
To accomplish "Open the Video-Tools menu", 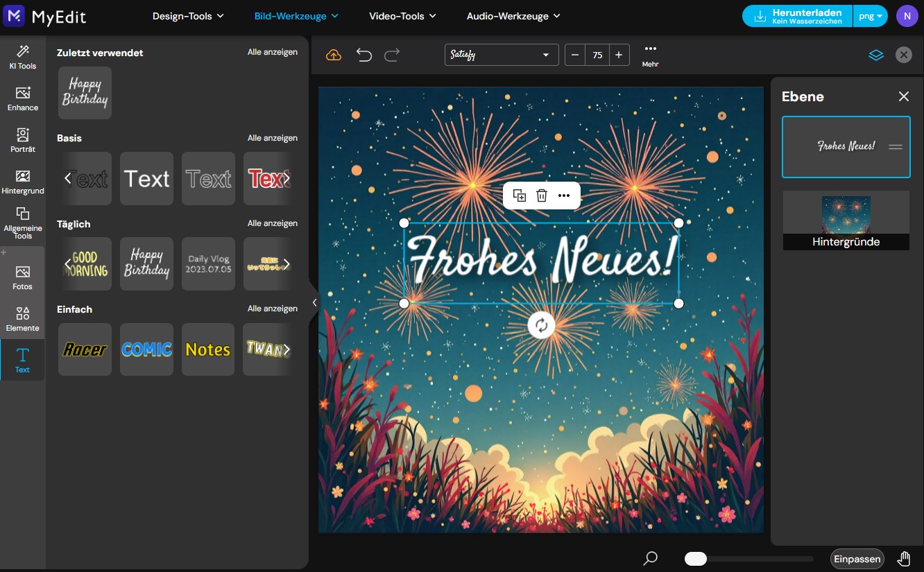I will tap(402, 16).
